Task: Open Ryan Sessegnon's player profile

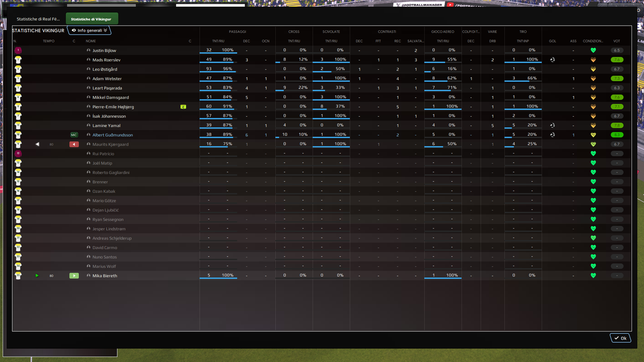Action: (x=108, y=219)
